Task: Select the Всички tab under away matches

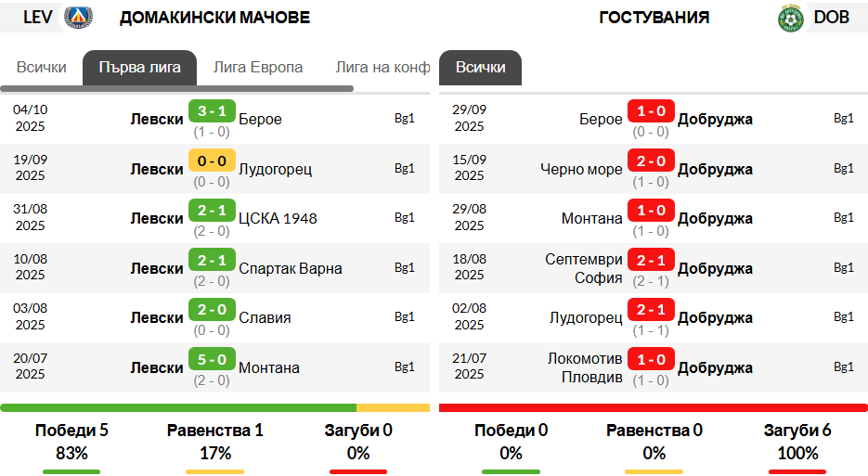Action: tap(481, 68)
